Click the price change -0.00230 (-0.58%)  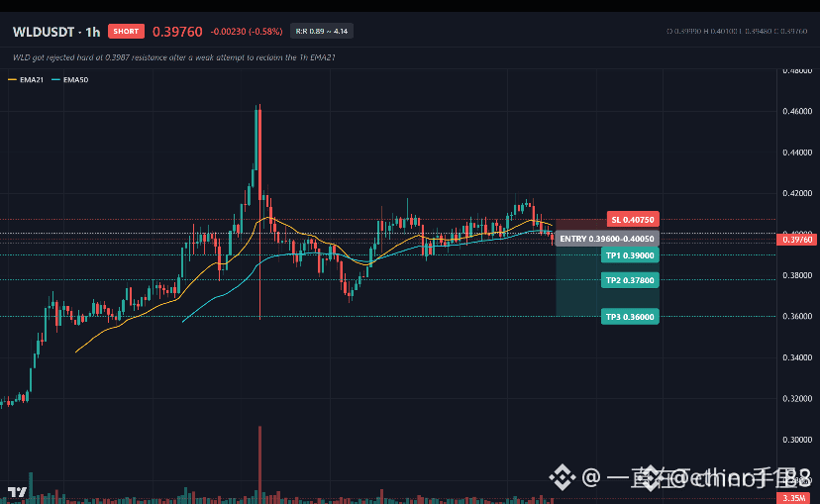point(247,32)
